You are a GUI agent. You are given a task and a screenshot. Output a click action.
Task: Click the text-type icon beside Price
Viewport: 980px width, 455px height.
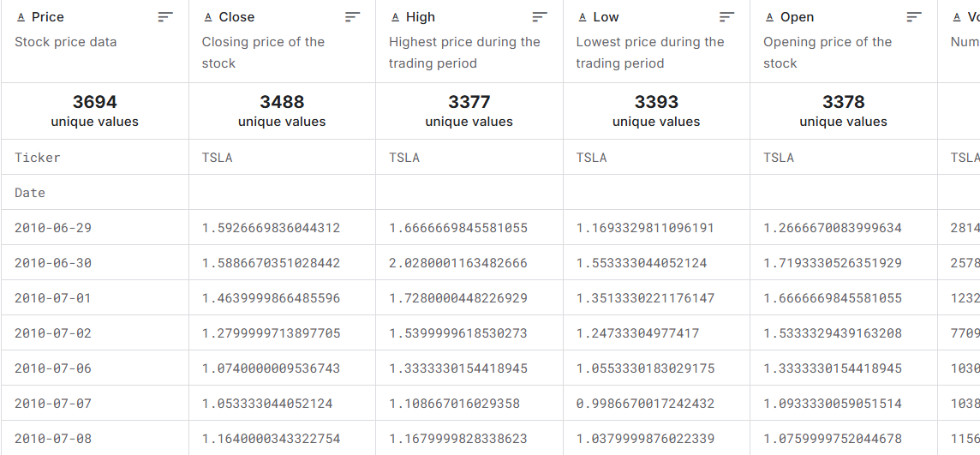pos(21,17)
